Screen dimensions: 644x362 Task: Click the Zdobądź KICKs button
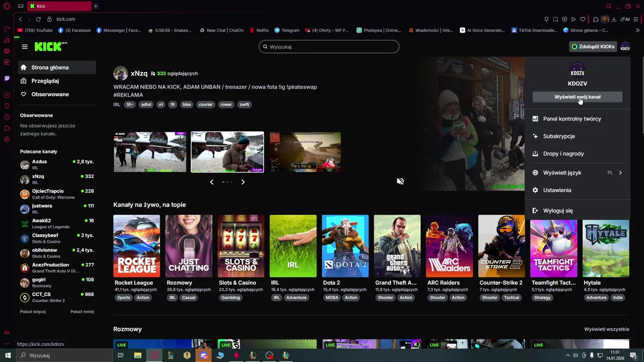click(x=593, y=47)
